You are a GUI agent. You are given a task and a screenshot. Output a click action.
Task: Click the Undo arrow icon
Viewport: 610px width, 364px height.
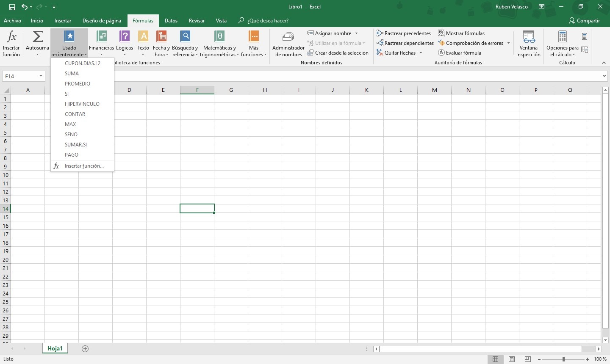(x=25, y=7)
